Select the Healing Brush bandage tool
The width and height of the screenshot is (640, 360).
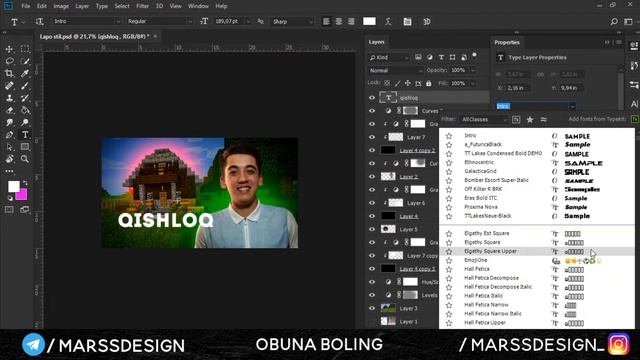coord(9,86)
